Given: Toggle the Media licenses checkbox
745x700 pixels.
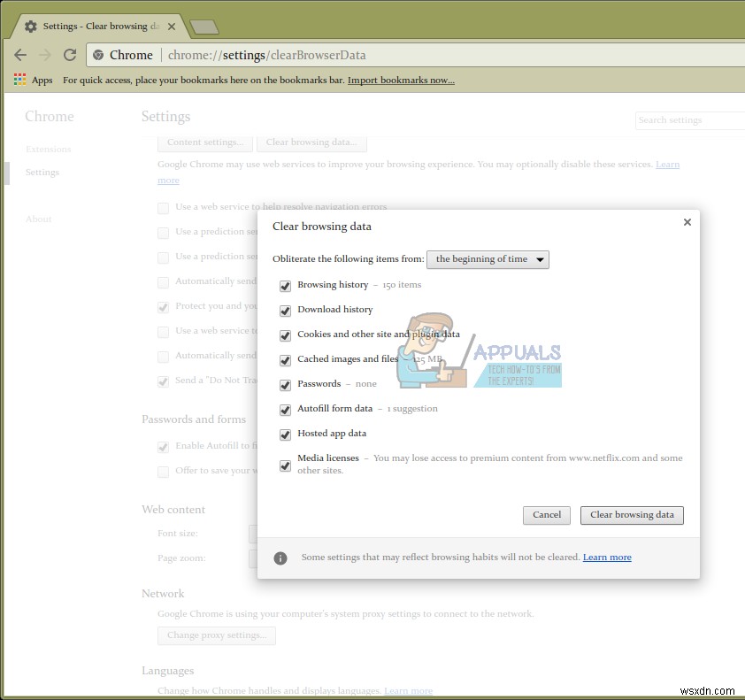Looking at the screenshot, I should (285, 465).
